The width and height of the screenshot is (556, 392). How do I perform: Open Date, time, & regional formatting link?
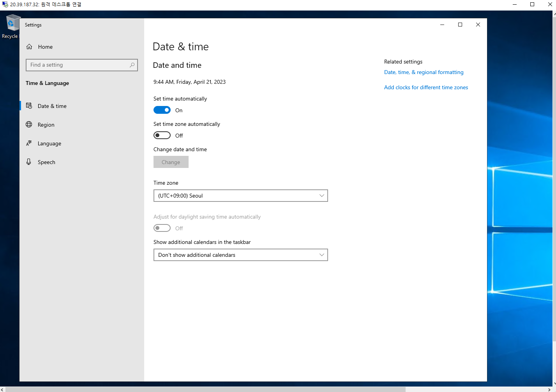pyautogui.click(x=424, y=72)
